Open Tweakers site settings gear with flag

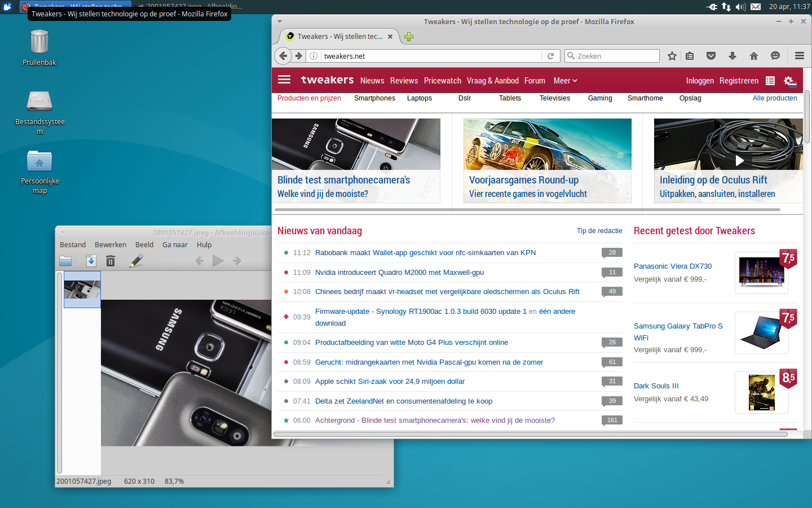[x=790, y=81]
